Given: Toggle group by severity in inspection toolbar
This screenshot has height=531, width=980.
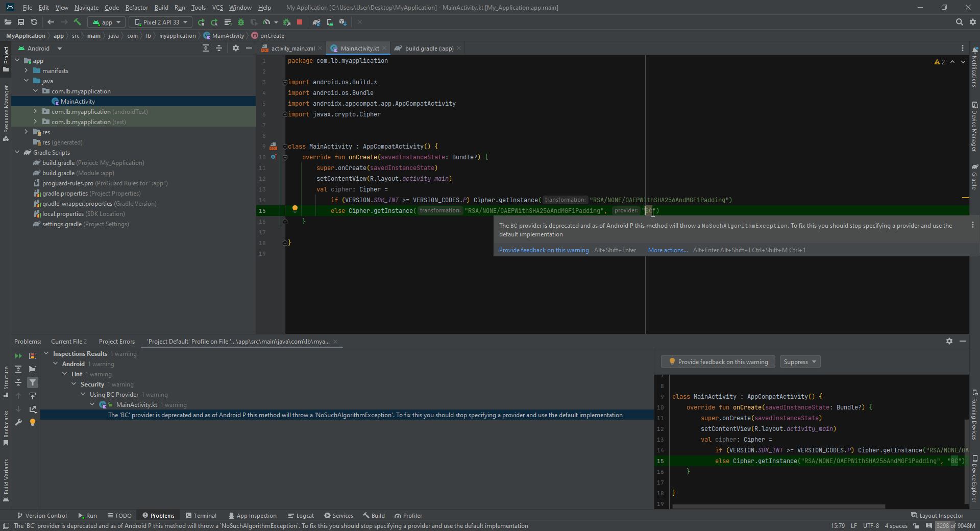Looking at the screenshot, I should point(33,356).
